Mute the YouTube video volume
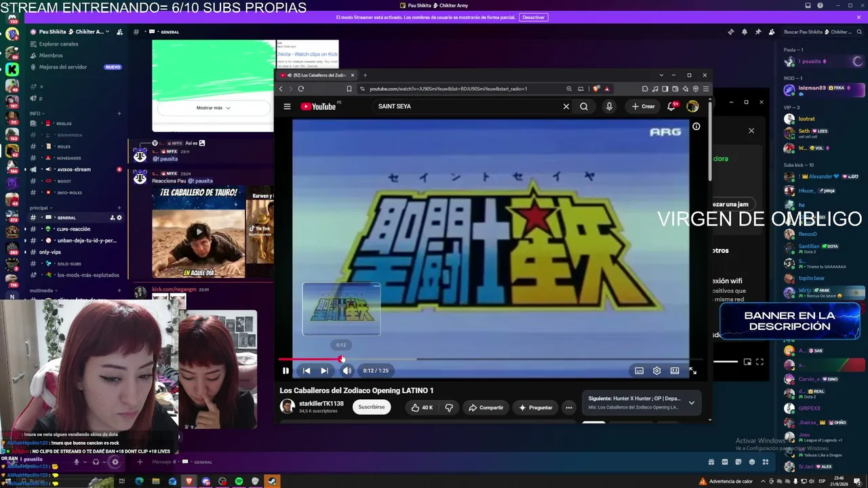 (347, 371)
